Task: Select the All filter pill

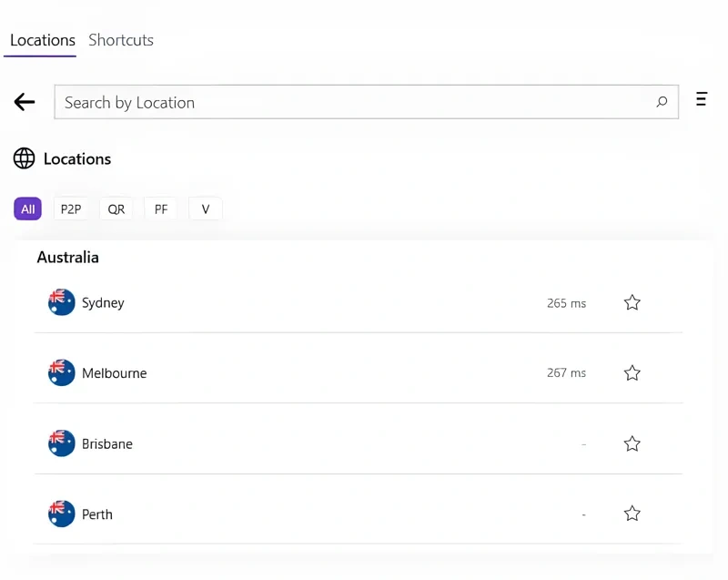Action: tap(27, 209)
